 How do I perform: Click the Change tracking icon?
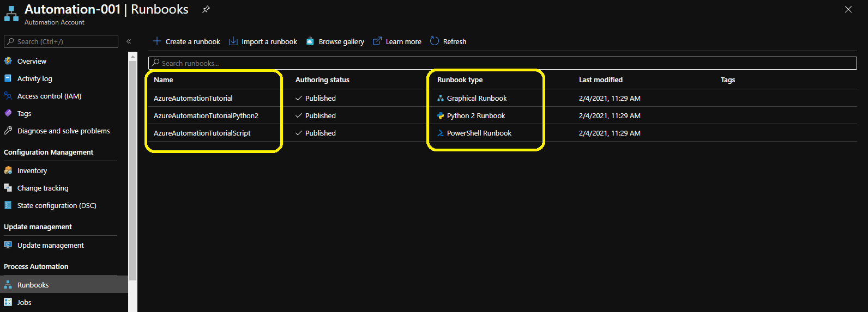click(x=8, y=188)
